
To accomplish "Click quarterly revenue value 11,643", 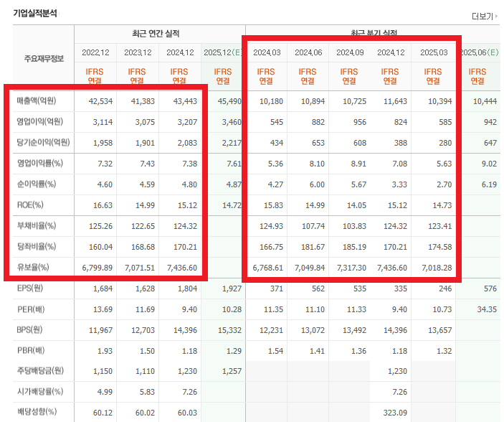I will click(x=395, y=101).
